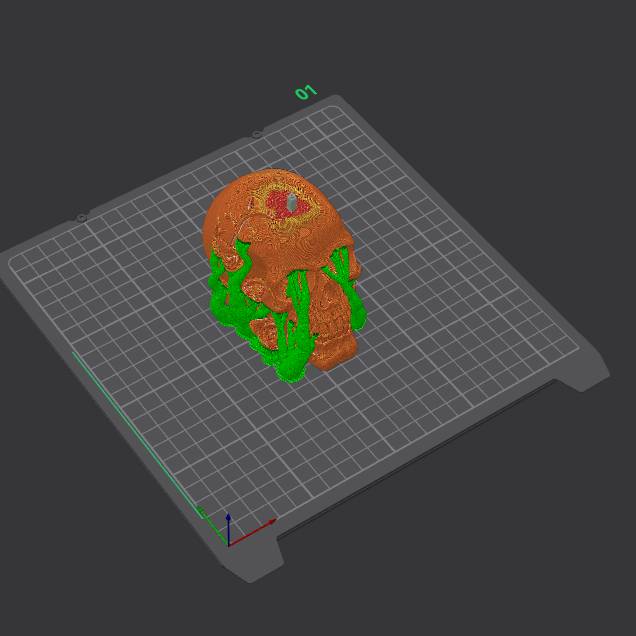Image resolution: width=636 pixels, height=636 pixels.
Task: Click the gray pin at the skull top
Action: [292, 202]
